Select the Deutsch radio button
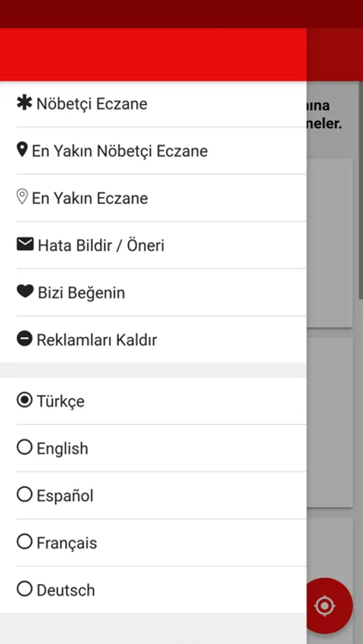 24,589
